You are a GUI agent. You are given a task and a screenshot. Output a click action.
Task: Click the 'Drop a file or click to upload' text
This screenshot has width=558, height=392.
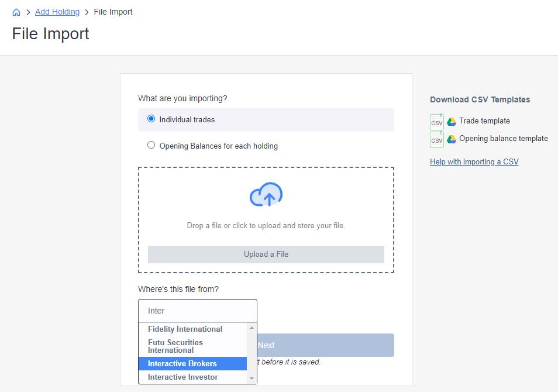(x=266, y=225)
